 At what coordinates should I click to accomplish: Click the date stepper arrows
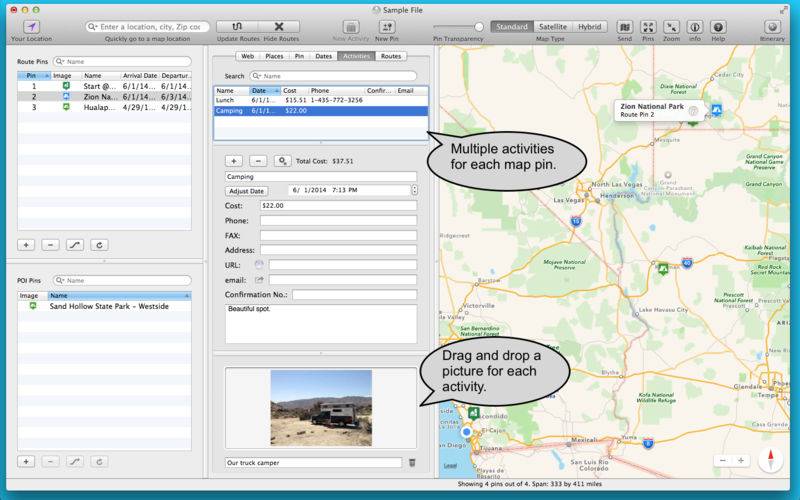(415, 190)
